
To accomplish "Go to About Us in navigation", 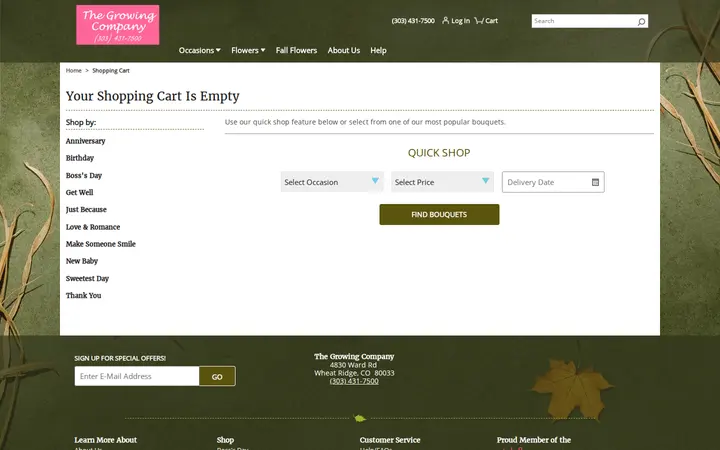I will tap(343, 51).
